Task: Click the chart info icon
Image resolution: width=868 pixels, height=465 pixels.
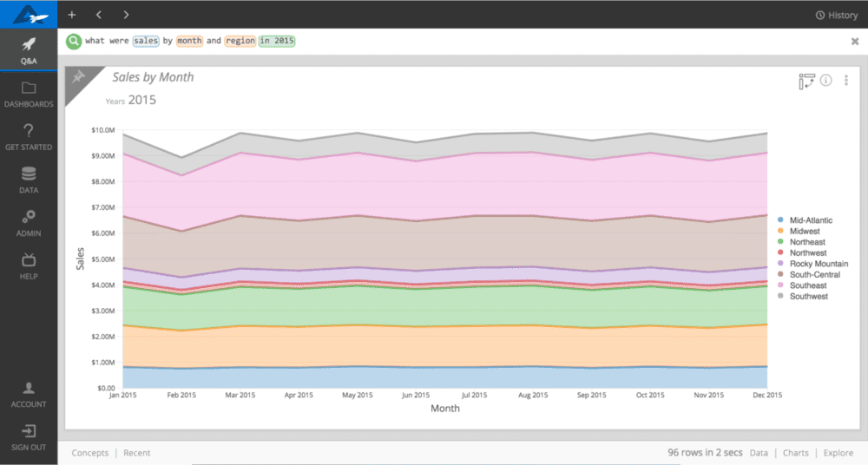Action: [x=826, y=81]
